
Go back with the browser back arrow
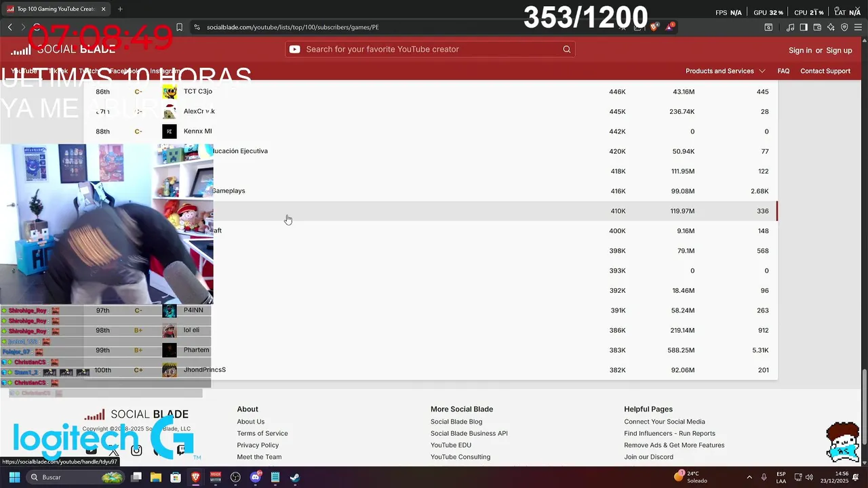[9, 27]
